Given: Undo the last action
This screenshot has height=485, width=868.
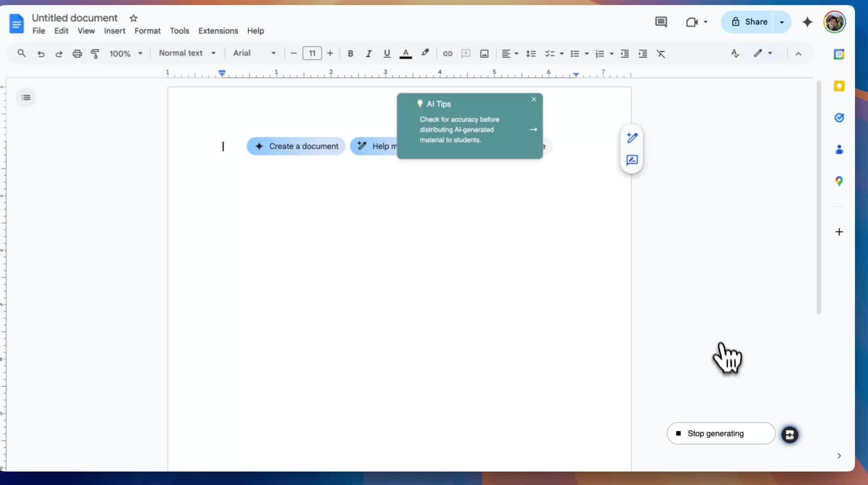Looking at the screenshot, I should (41, 54).
